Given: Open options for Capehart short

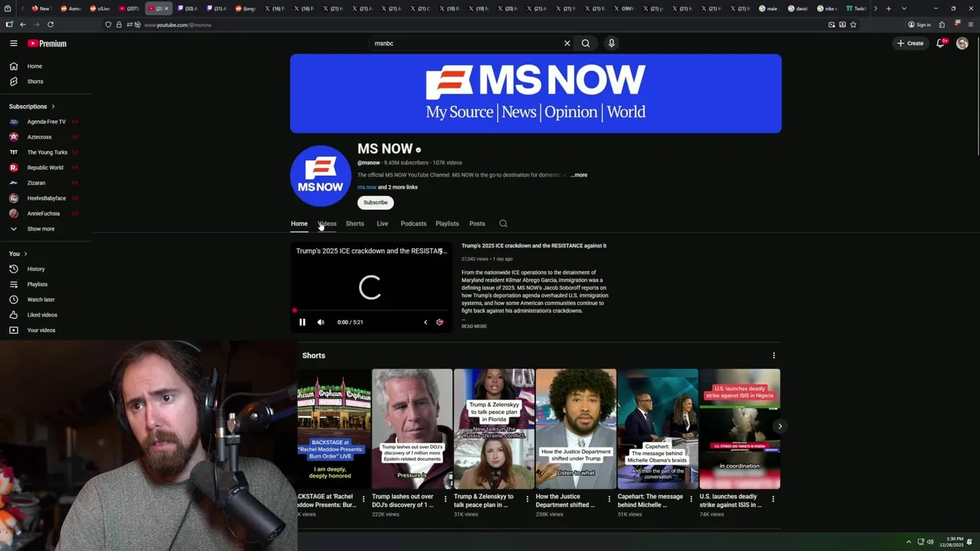Looking at the screenshot, I should [x=691, y=499].
